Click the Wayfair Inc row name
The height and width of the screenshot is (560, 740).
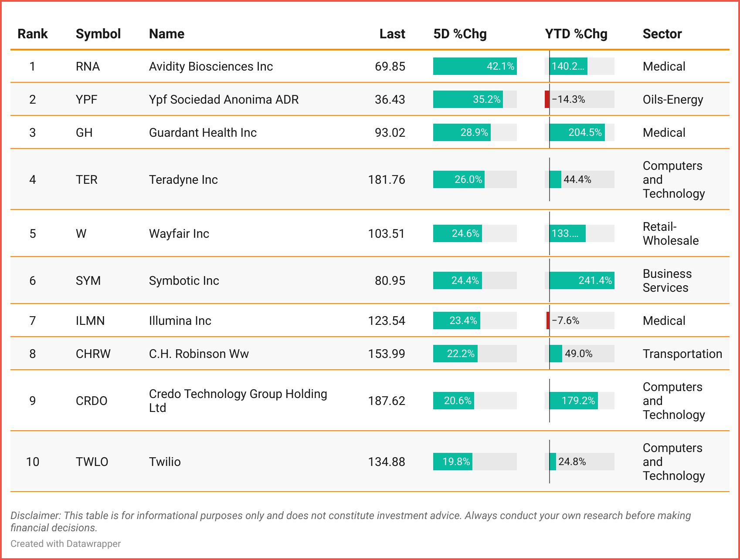[179, 234]
